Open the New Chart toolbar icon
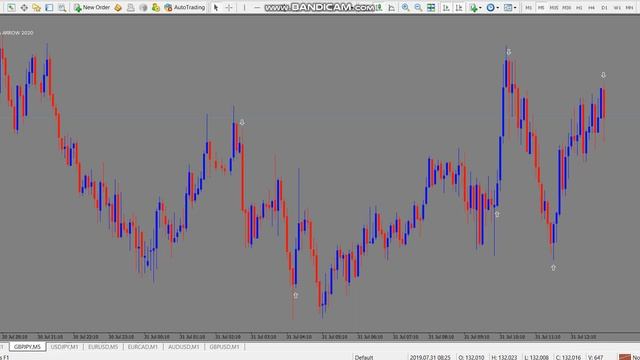Image resolution: width=640 pixels, height=360 pixels. pyautogui.click(x=11, y=7)
